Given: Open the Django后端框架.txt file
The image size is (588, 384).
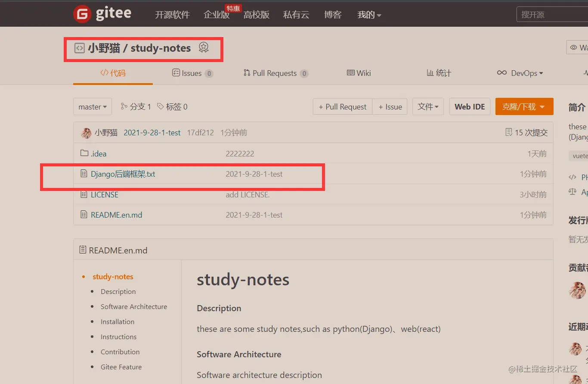Looking at the screenshot, I should (123, 174).
